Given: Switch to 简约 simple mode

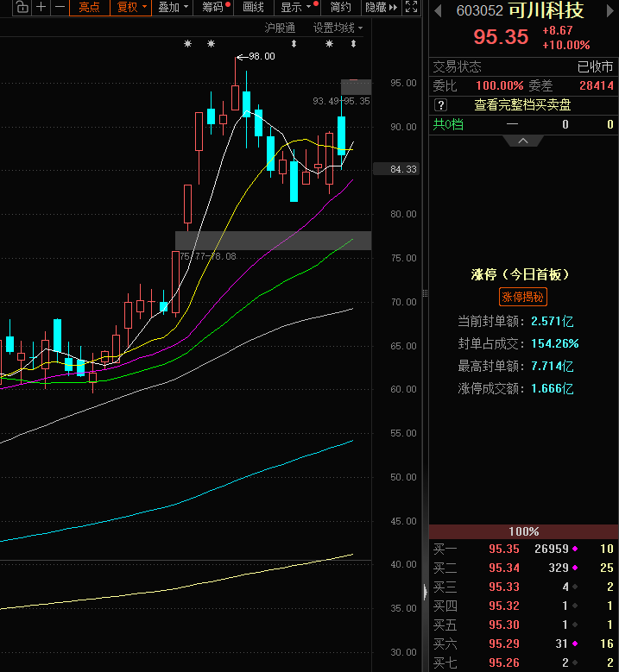Looking at the screenshot, I should click(x=341, y=7).
